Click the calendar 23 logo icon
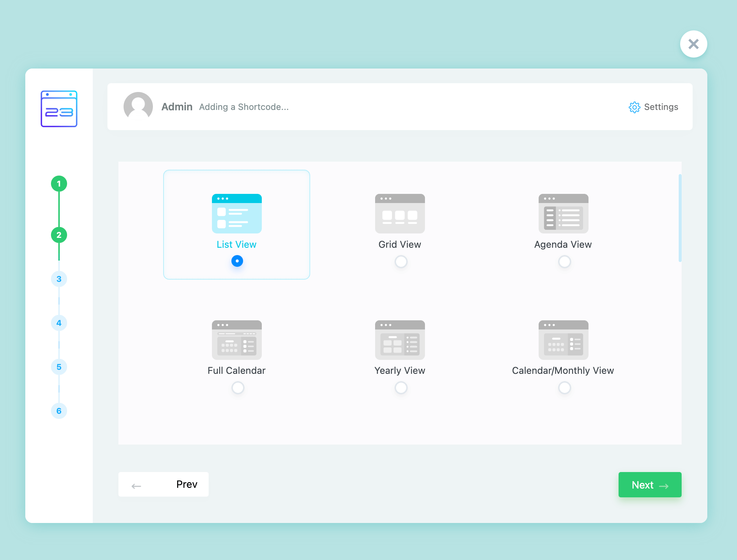The height and width of the screenshot is (560, 737). (59, 109)
